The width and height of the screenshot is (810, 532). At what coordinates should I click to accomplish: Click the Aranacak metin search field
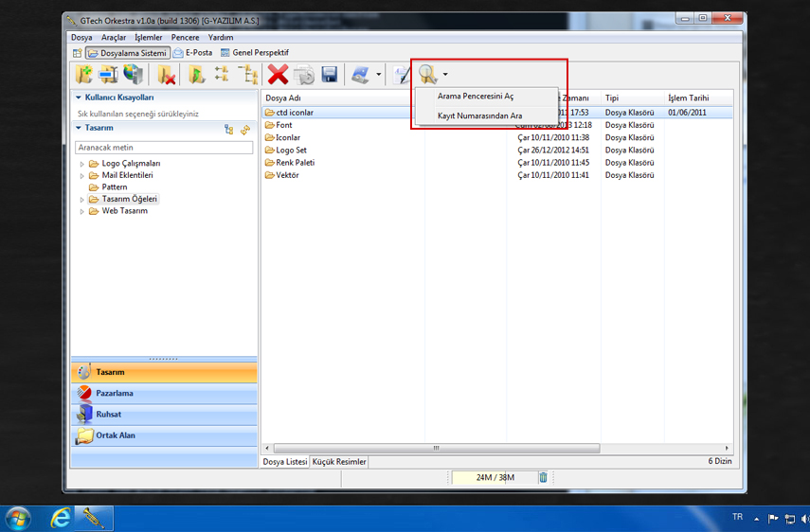[164, 148]
